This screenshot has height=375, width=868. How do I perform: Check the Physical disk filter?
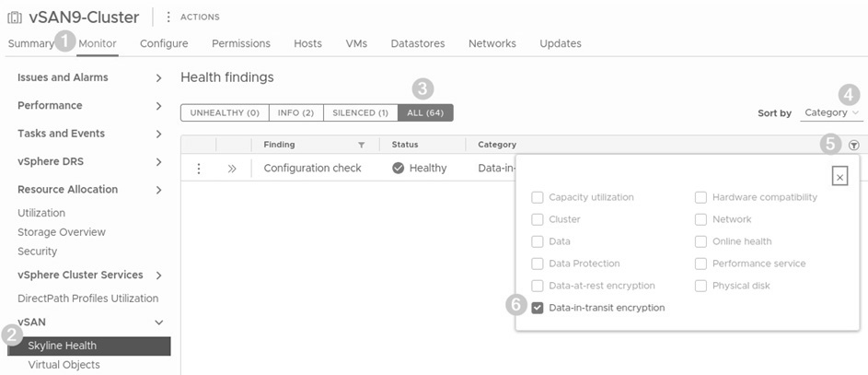tap(700, 286)
